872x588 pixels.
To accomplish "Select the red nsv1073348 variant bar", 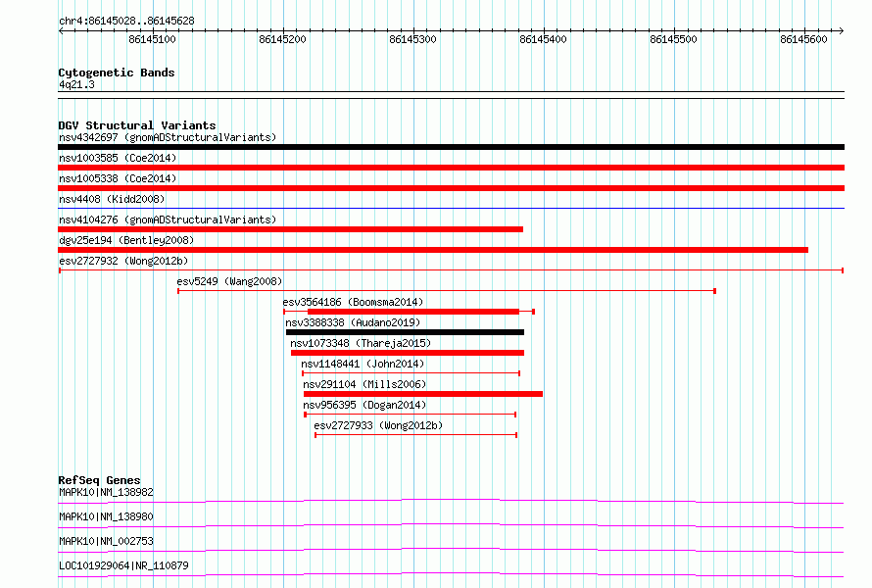I will coord(408,353).
